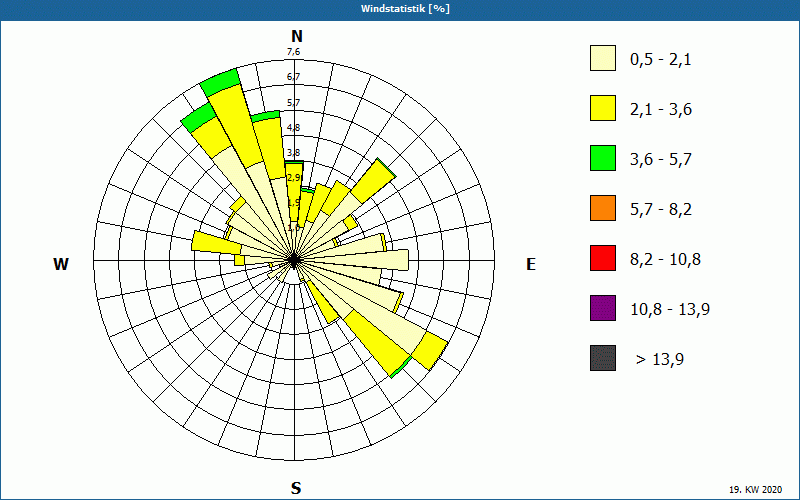This screenshot has height=500, width=800.
Task: Click the legend text '0,5 - 2,1'
Action: [661, 60]
